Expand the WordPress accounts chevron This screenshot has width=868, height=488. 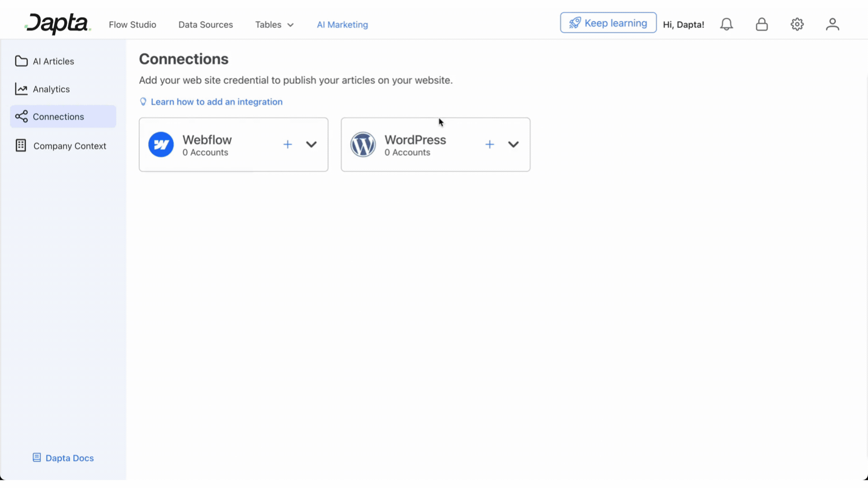pos(513,145)
